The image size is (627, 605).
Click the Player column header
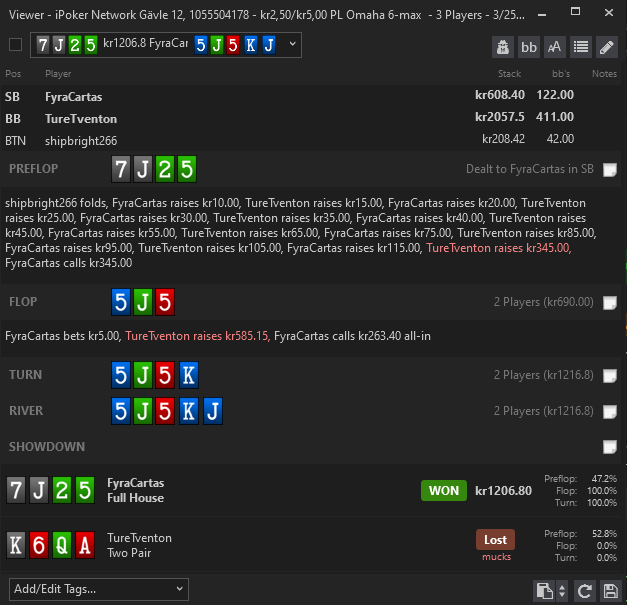pos(58,74)
